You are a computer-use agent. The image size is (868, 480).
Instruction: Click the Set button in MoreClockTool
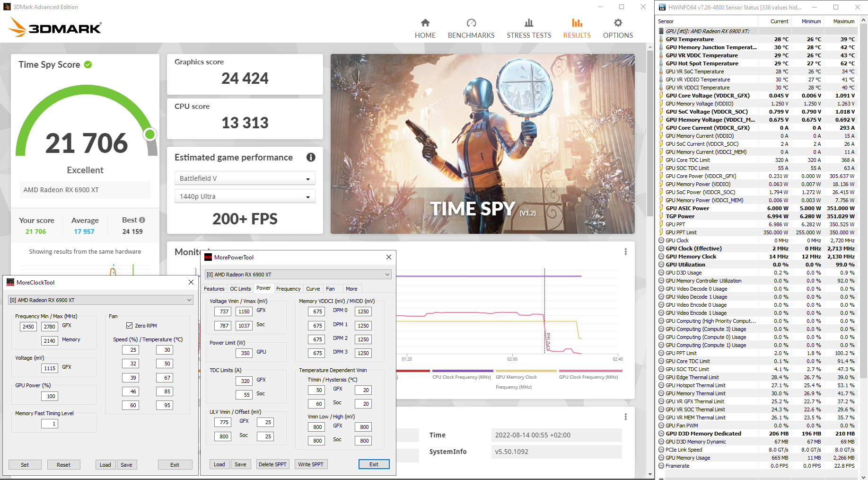point(25,465)
